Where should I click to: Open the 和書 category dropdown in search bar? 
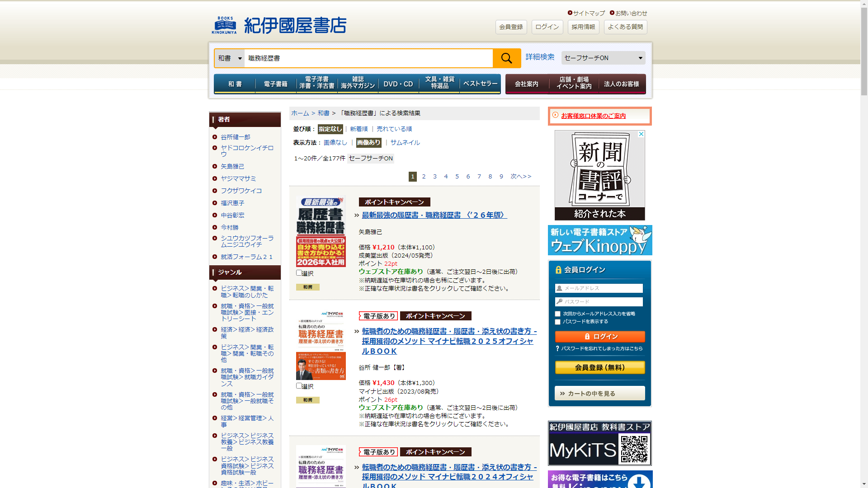click(x=230, y=58)
